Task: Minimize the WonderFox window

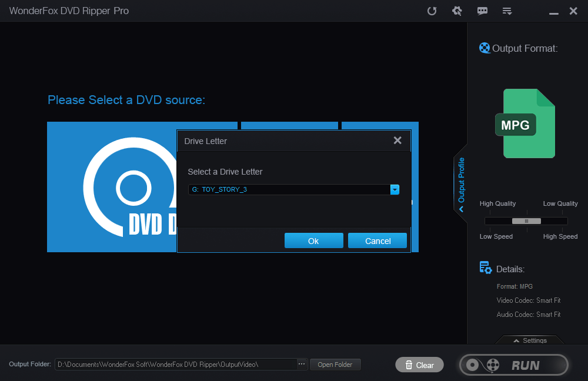Action: 553,13
